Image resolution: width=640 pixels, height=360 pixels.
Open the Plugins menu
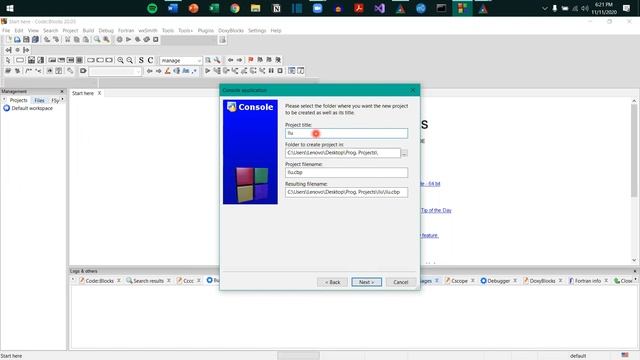(x=206, y=31)
